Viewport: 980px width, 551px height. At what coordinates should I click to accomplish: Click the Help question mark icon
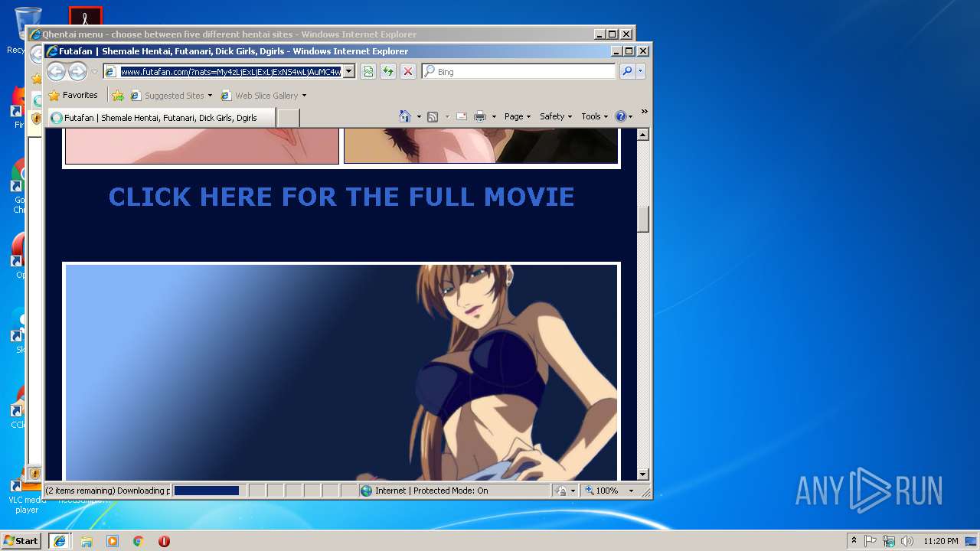pyautogui.click(x=620, y=116)
